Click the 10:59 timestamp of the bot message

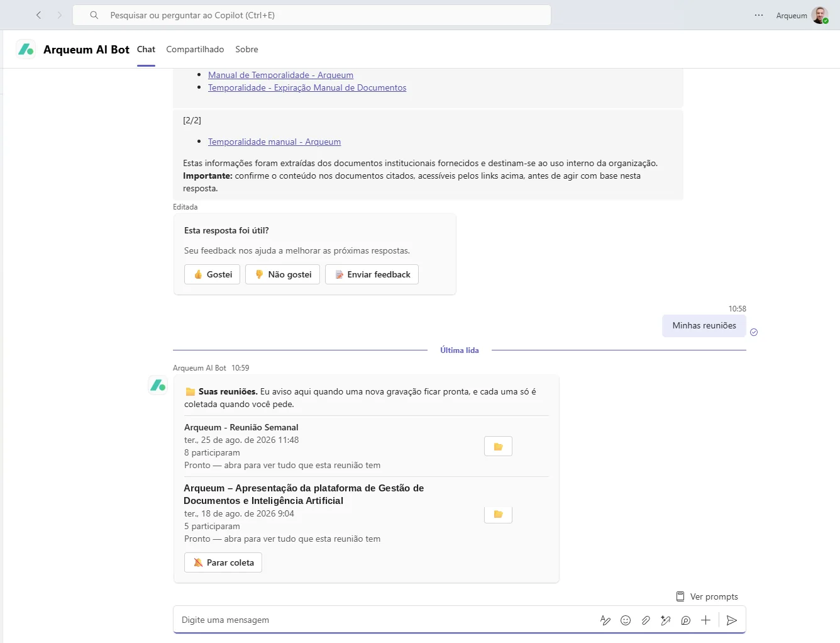tap(240, 368)
